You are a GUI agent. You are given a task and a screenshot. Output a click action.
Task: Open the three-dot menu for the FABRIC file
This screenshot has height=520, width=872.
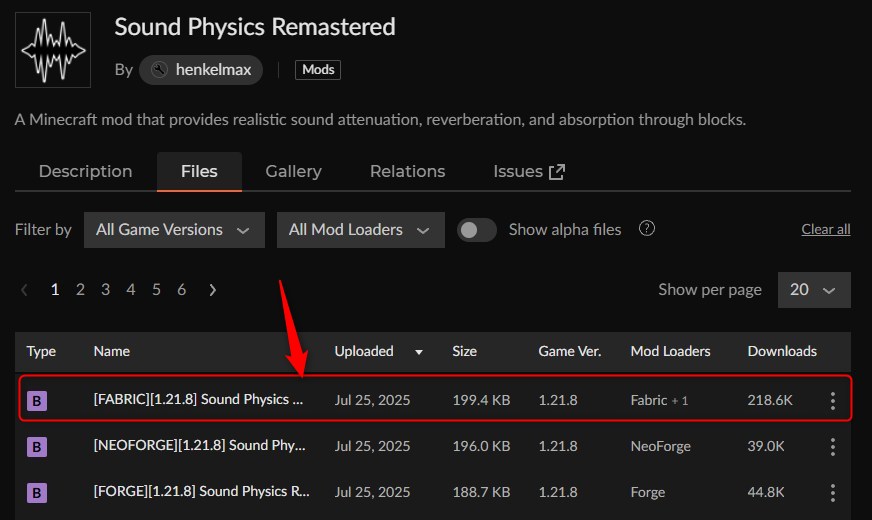pyautogui.click(x=832, y=400)
